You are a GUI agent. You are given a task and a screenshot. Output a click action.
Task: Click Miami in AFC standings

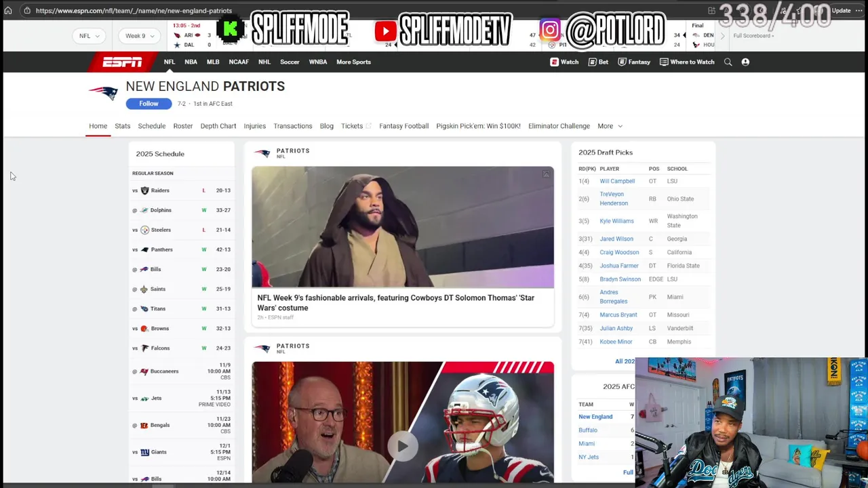click(587, 444)
